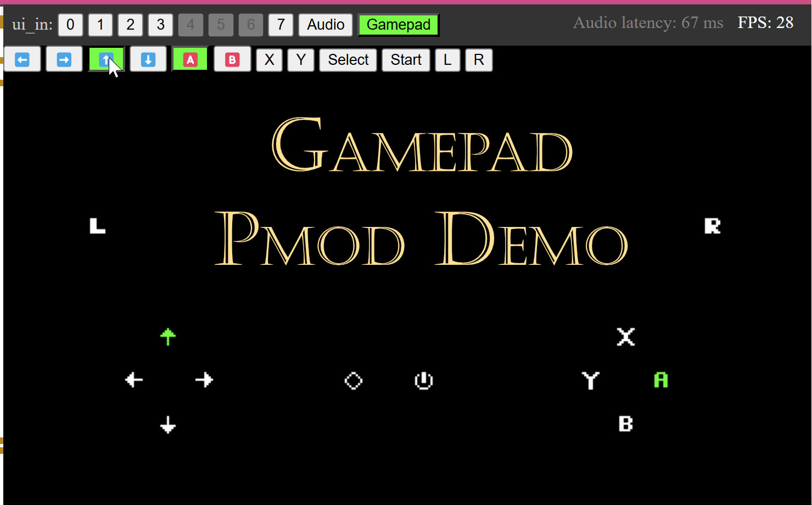Viewport: 812px width, 505px height.
Task: Click the R shoulder button in toolbar
Action: click(x=479, y=59)
